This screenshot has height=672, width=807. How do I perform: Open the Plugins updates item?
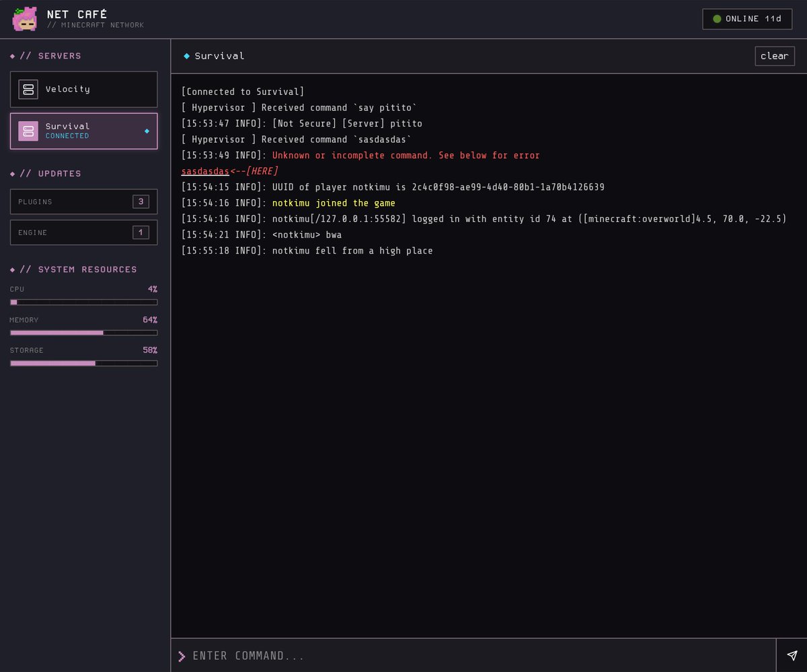coord(84,202)
